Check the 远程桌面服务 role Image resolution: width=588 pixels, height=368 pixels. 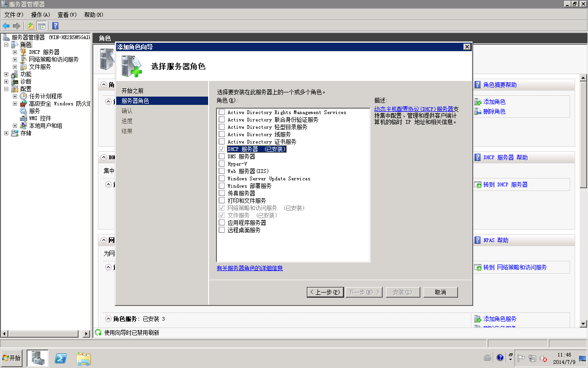222,230
